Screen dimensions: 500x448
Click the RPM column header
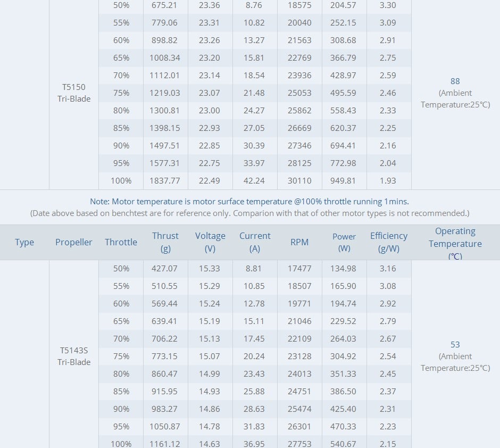click(x=299, y=242)
